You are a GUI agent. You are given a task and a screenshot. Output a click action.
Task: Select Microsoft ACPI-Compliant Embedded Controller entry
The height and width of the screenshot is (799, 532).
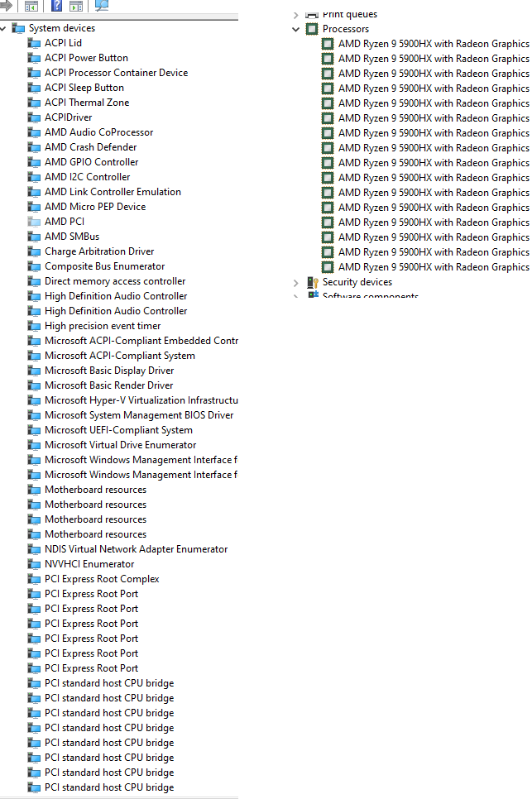pyautogui.click(x=141, y=341)
